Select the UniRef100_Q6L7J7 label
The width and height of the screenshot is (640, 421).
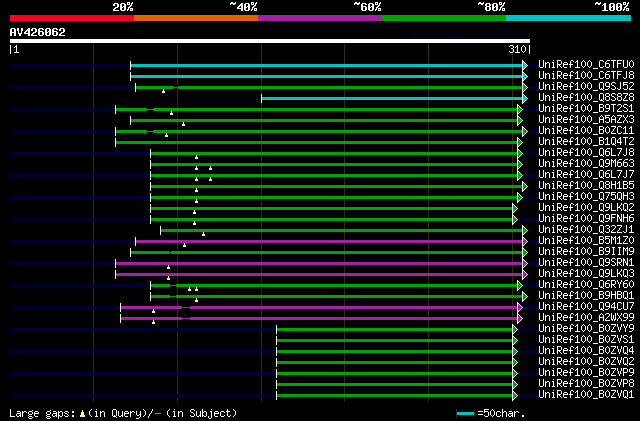[586, 175]
